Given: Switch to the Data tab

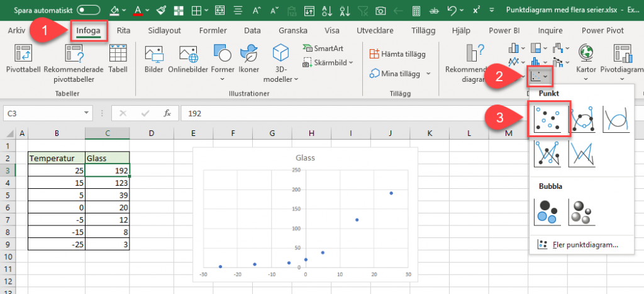Looking at the screenshot, I should pyautogui.click(x=252, y=30).
